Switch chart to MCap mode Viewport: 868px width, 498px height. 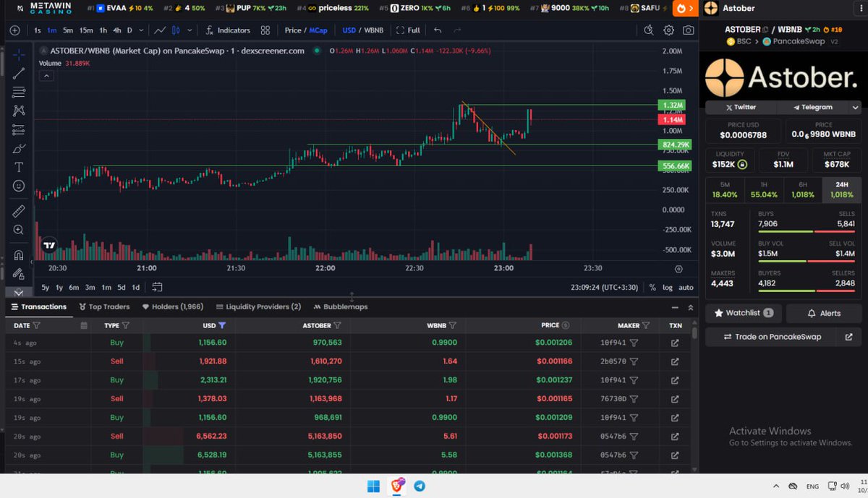coord(318,30)
